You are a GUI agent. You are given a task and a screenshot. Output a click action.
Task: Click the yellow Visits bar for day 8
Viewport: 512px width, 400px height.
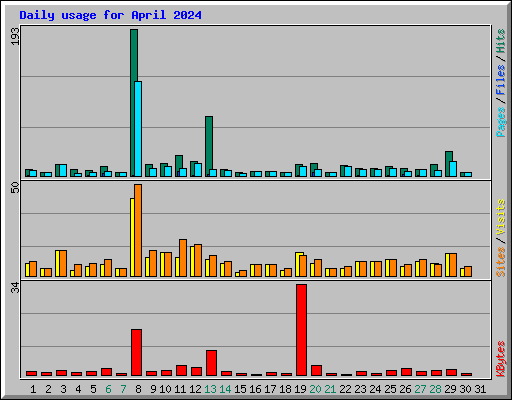(132, 237)
